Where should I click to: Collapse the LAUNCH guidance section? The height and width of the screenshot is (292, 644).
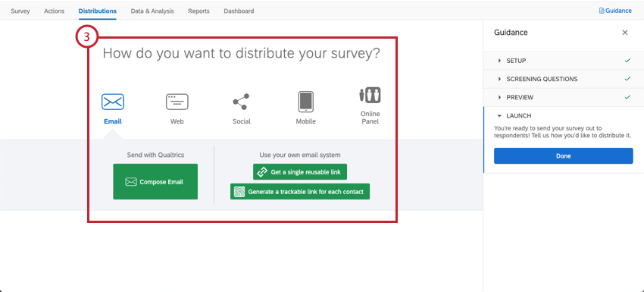tap(564, 116)
